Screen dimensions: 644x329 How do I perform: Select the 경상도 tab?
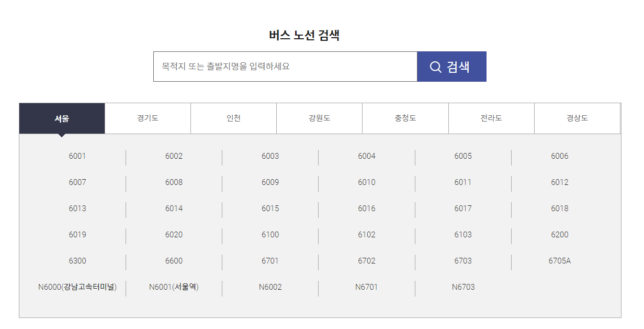click(577, 118)
